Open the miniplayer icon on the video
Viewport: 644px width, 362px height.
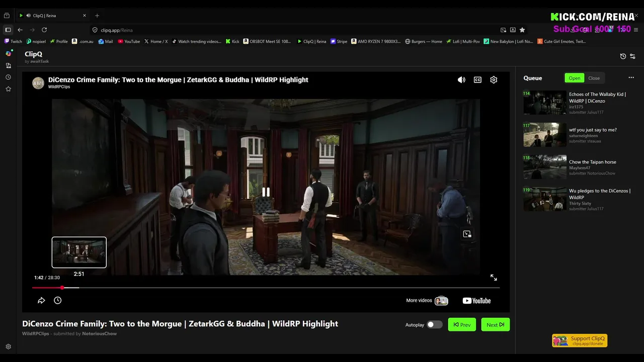(467, 234)
